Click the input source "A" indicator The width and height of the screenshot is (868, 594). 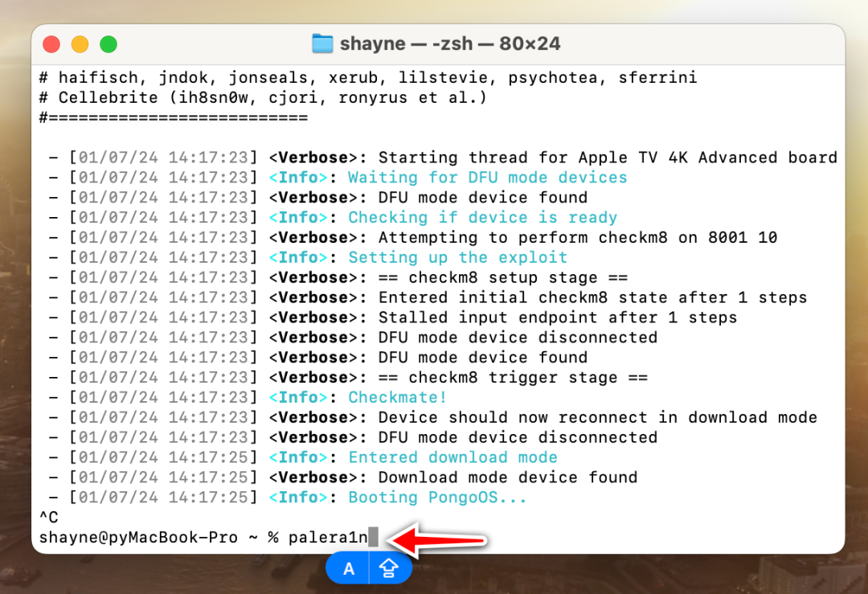coord(348,568)
